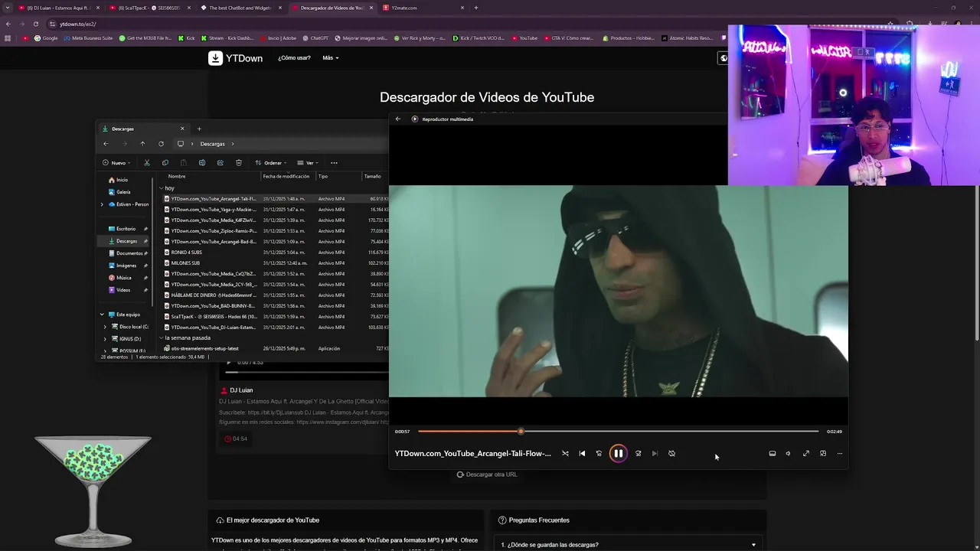Open the ChatGPT bookmark

pyautogui.click(x=315, y=37)
